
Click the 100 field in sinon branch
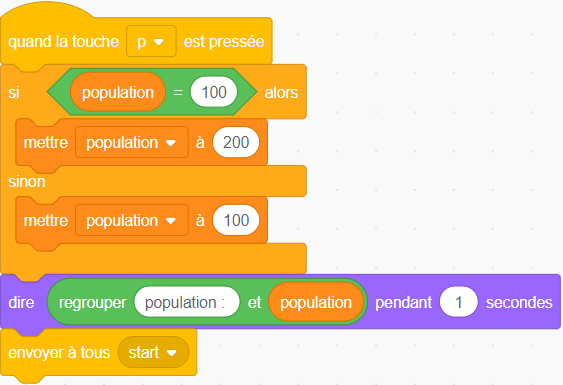tap(236, 220)
